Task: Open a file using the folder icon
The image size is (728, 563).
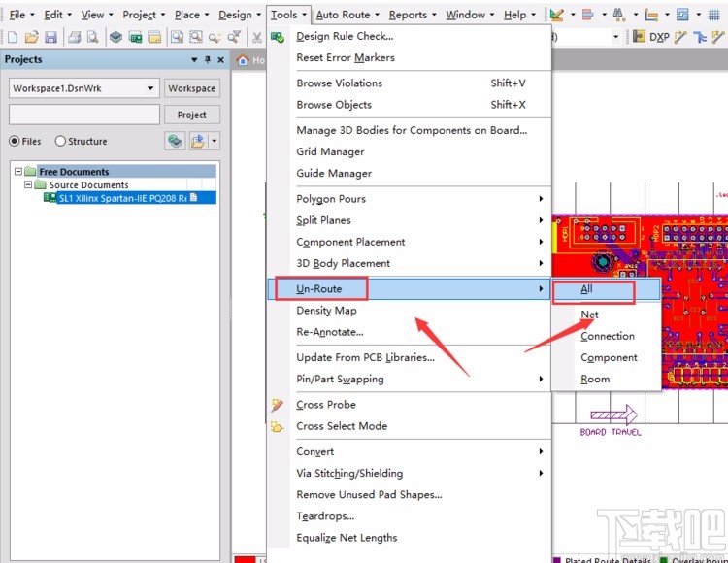Action: [32, 37]
